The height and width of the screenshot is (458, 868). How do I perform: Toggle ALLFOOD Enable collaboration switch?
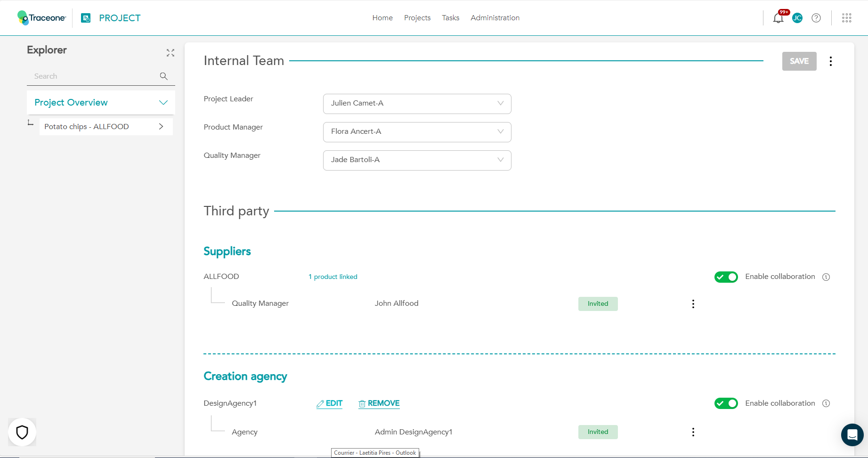726,277
